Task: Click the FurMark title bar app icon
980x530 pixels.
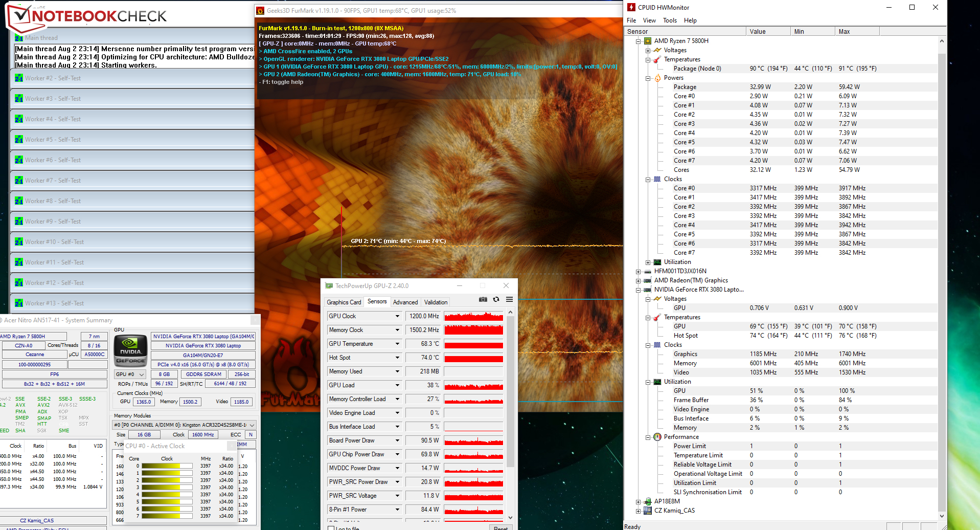Action: [x=260, y=10]
